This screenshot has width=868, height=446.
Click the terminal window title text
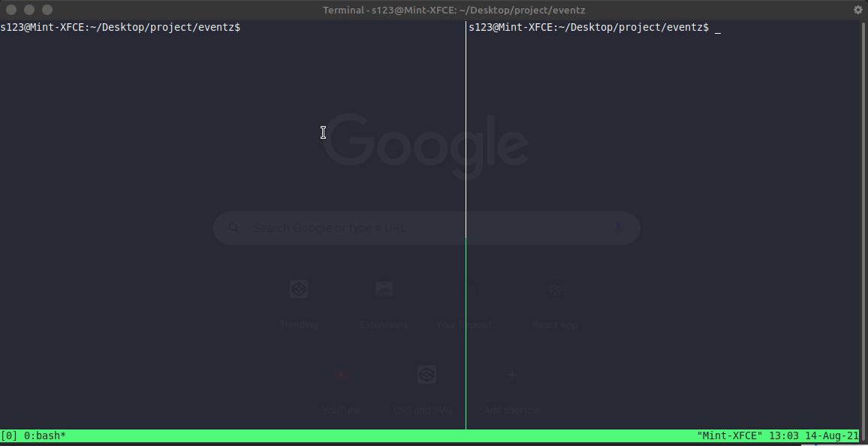point(454,10)
